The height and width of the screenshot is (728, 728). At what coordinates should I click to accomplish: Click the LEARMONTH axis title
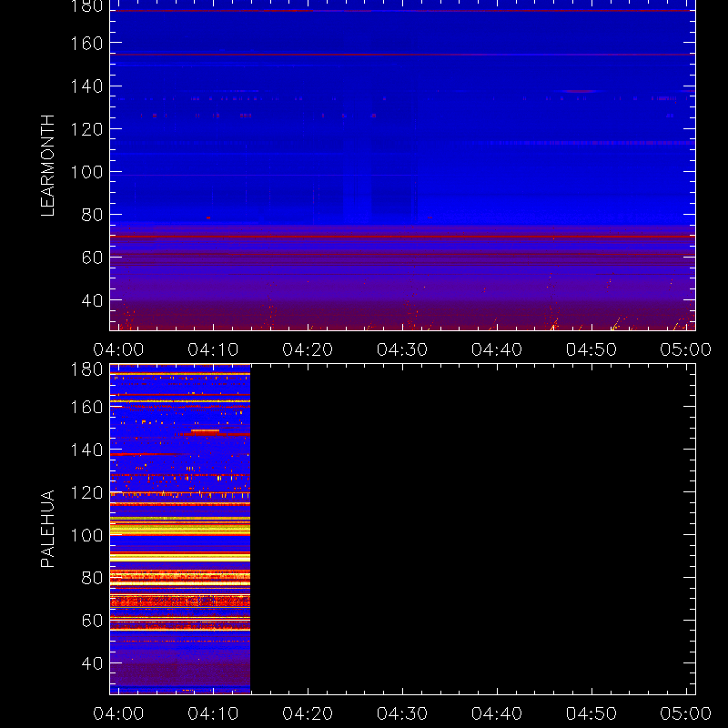(x=48, y=166)
